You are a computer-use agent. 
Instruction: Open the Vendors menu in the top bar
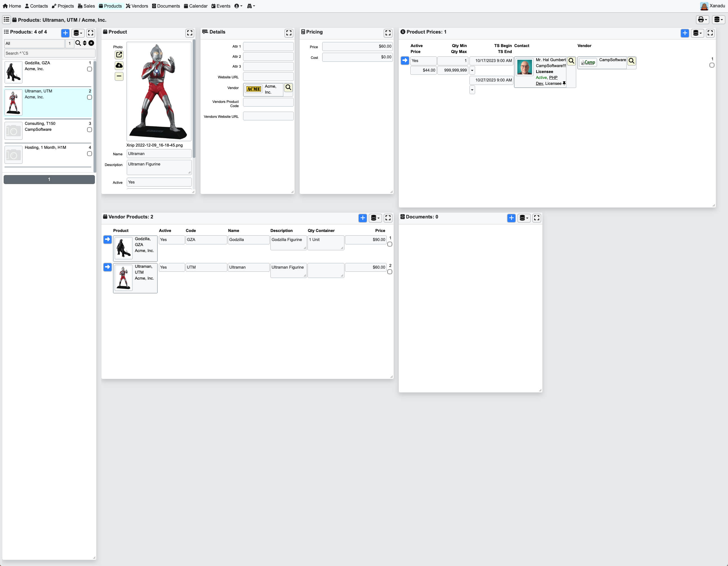(x=137, y=6)
